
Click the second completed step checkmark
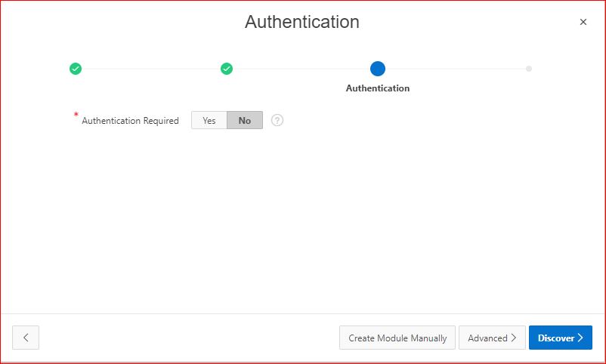pos(227,69)
